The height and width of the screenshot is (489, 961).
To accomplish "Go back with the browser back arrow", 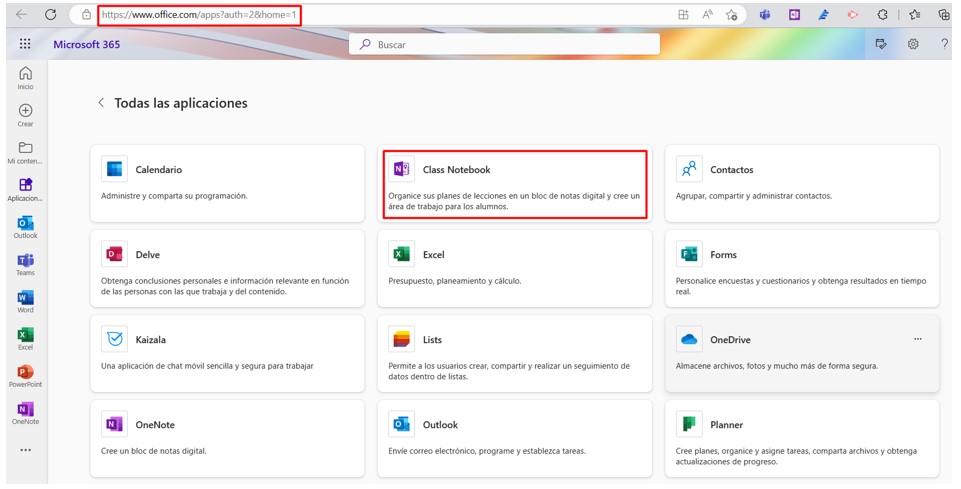I will pyautogui.click(x=21, y=15).
